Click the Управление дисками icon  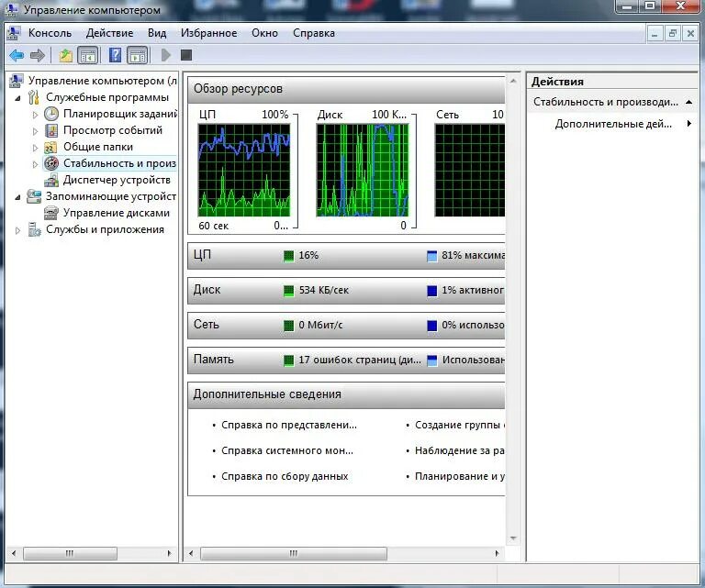pyautogui.click(x=51, y=213)
